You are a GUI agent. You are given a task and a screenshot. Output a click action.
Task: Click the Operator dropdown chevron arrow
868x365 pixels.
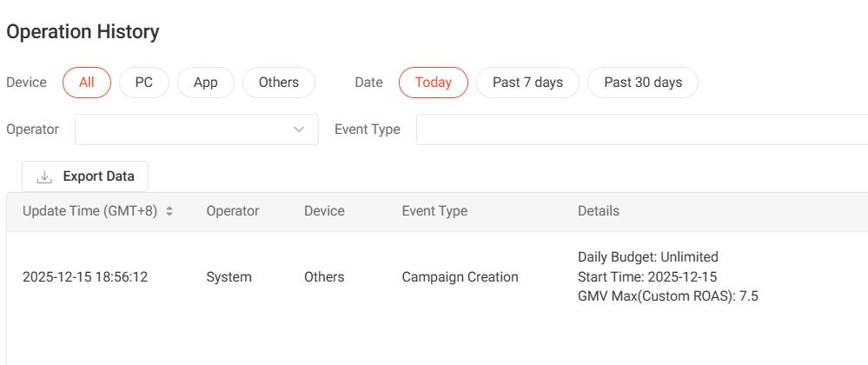pos(299,129)
